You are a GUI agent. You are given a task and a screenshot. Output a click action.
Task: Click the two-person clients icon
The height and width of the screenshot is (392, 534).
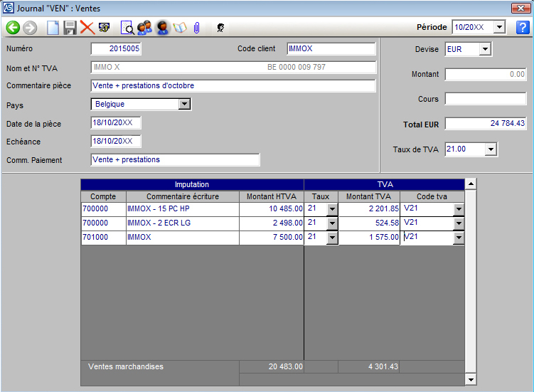point(144,28)
